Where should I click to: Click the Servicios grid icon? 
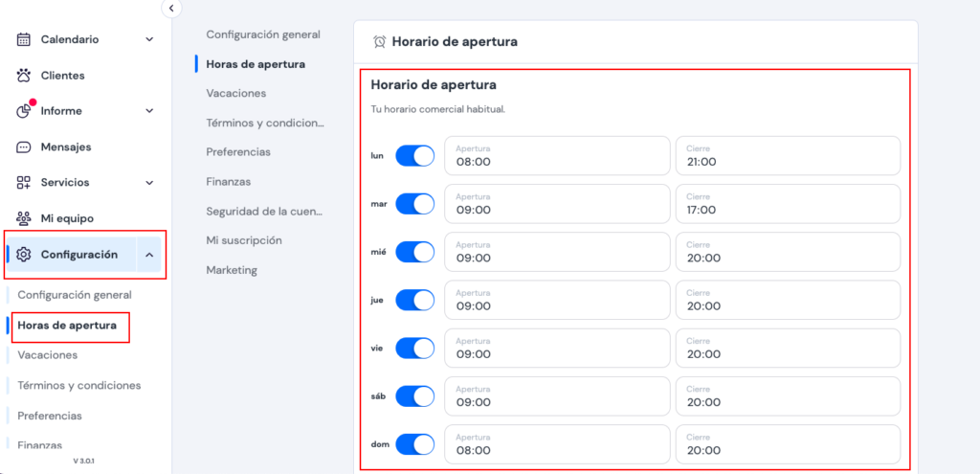[x=24, y=183]
